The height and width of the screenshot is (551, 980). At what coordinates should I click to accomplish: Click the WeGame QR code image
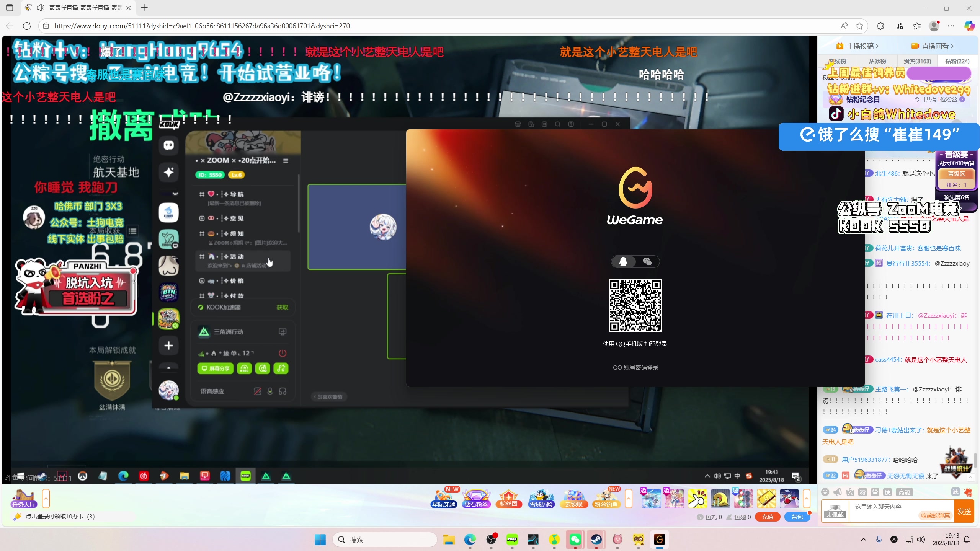(x=635, y=306)
